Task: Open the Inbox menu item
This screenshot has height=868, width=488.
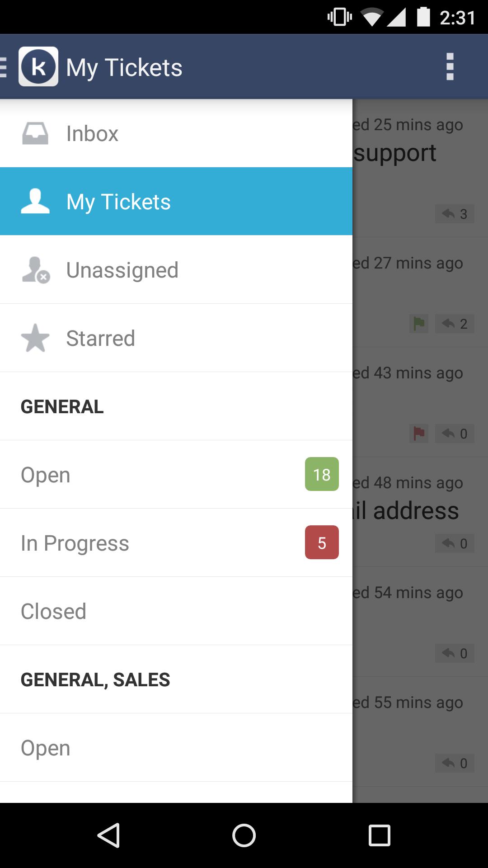Action: [x=92, y=133]
